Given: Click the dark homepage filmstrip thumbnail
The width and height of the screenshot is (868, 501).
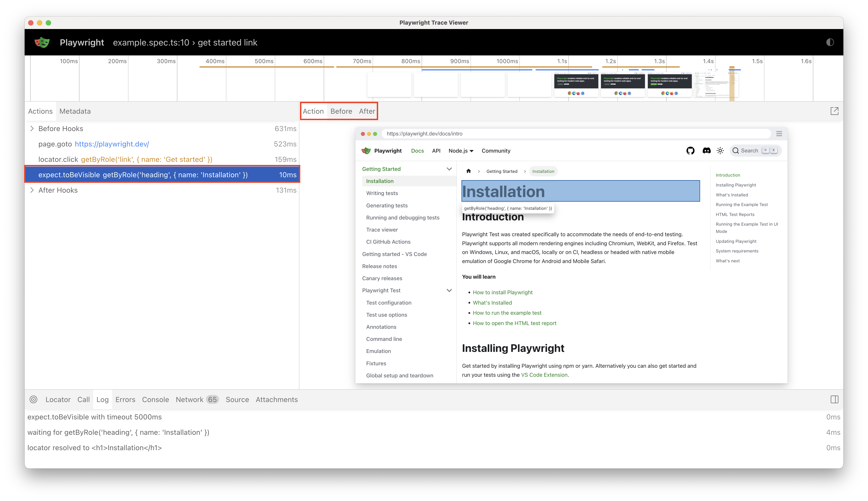Looking at the screenshot, I should (576, 85).
